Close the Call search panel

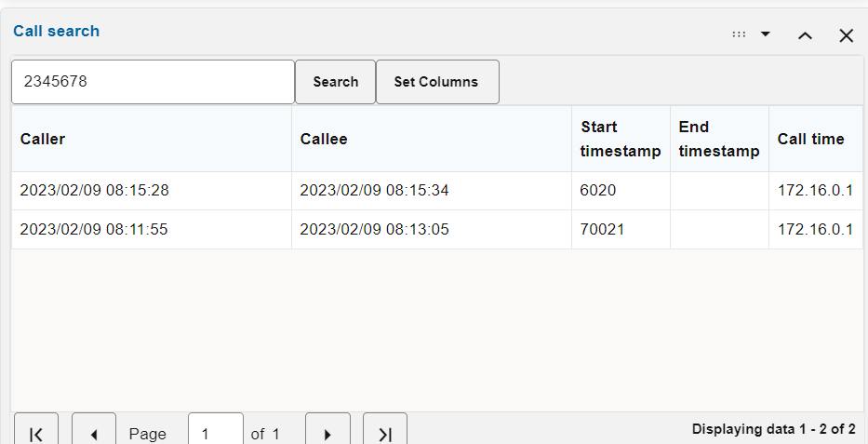(846, 35)
